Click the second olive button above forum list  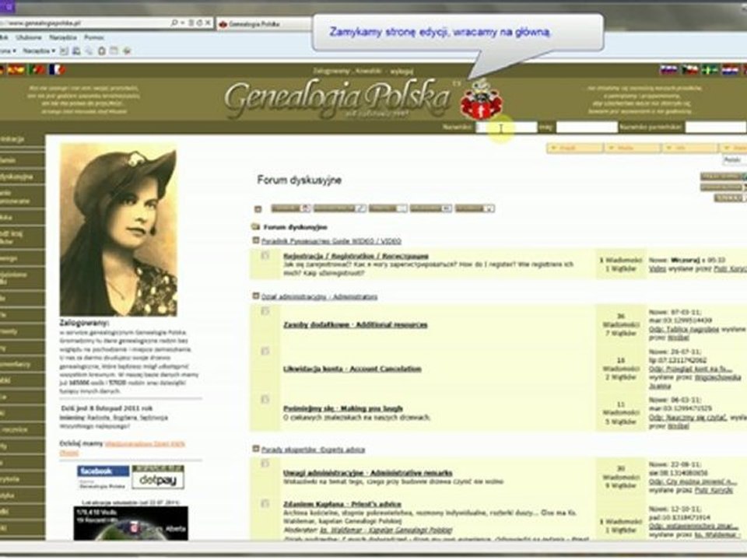[339, 208]
